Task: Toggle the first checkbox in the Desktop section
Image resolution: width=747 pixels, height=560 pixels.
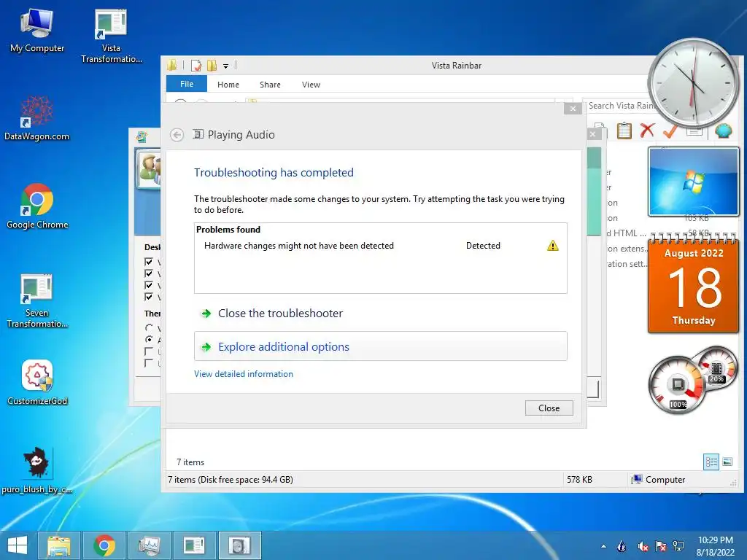Action: point(149,262)
